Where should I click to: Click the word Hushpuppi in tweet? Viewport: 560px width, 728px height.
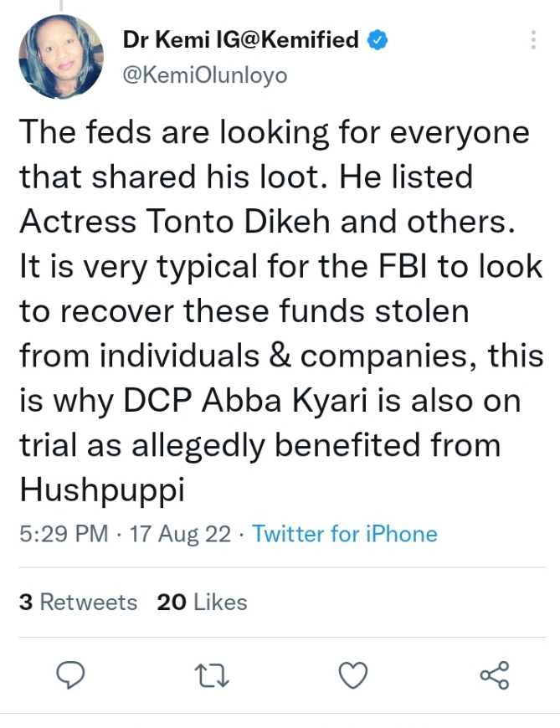pyautogui.click(x=101, y=490)
